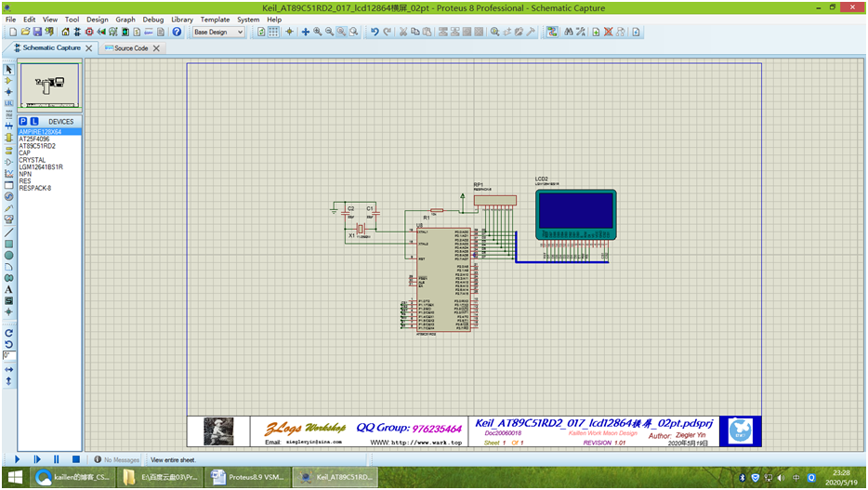868x490 pixels.
Task: Select the Selection Mode arrow tool
Action: (x=8, y=69)
